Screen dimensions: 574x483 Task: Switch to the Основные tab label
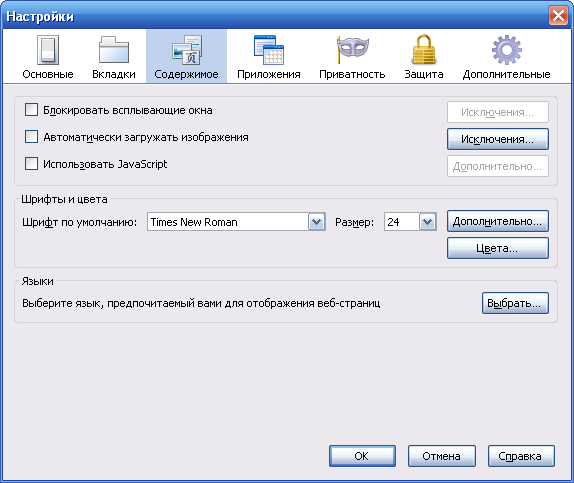(x=48, y=74)
